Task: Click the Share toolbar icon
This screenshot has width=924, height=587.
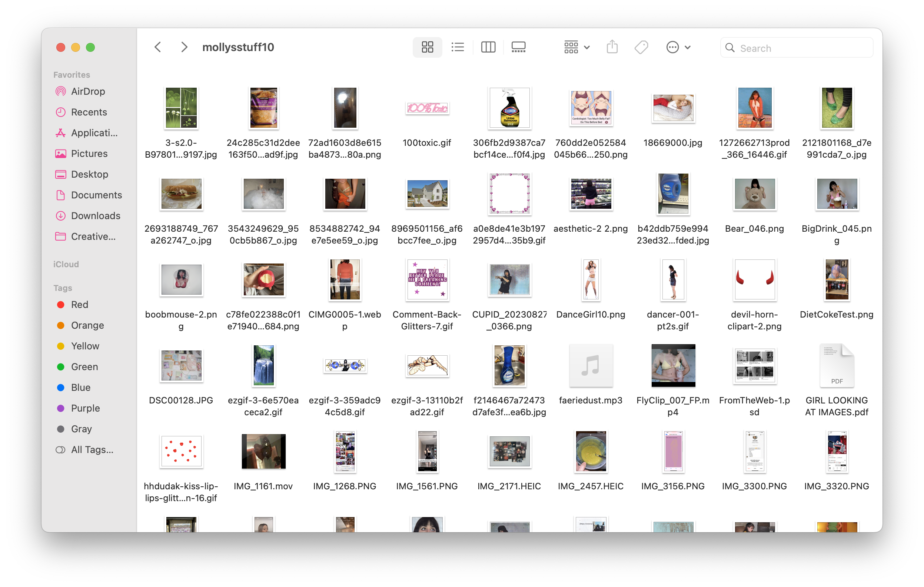Action: click(x=612, y=47)
